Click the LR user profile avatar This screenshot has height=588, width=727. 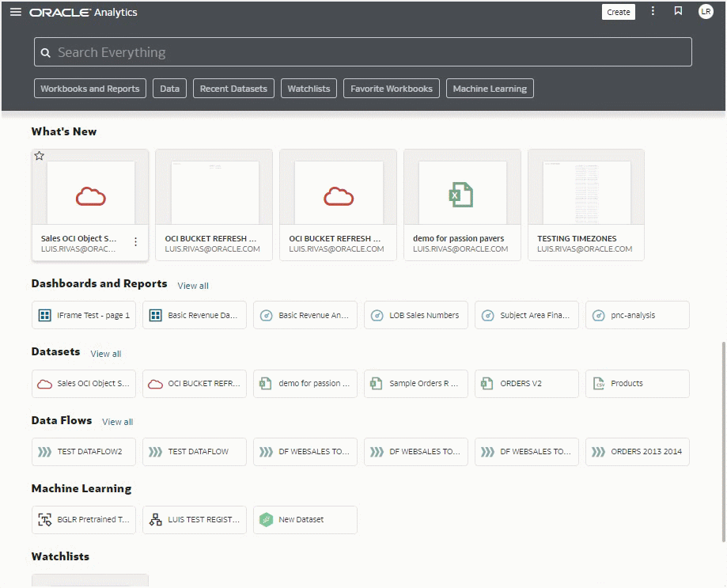tap(706, 11)
